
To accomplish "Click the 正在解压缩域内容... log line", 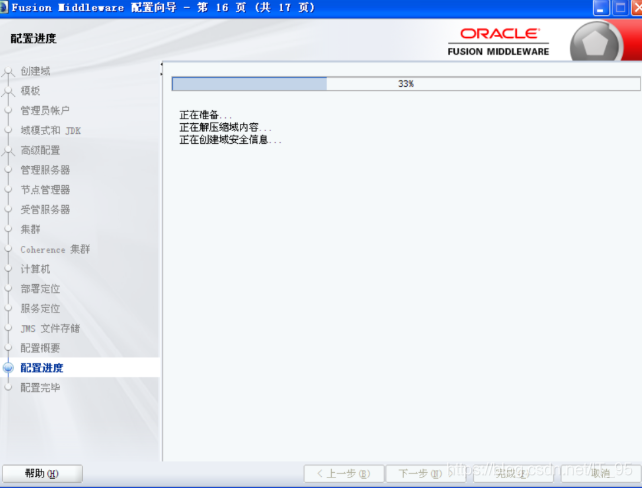I will coord(225,127).
